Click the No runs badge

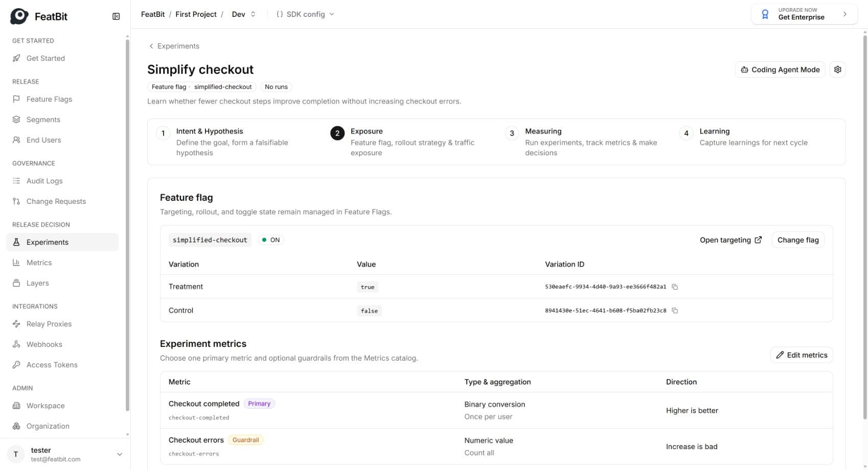pyautogui.click(x=276, y=87)
